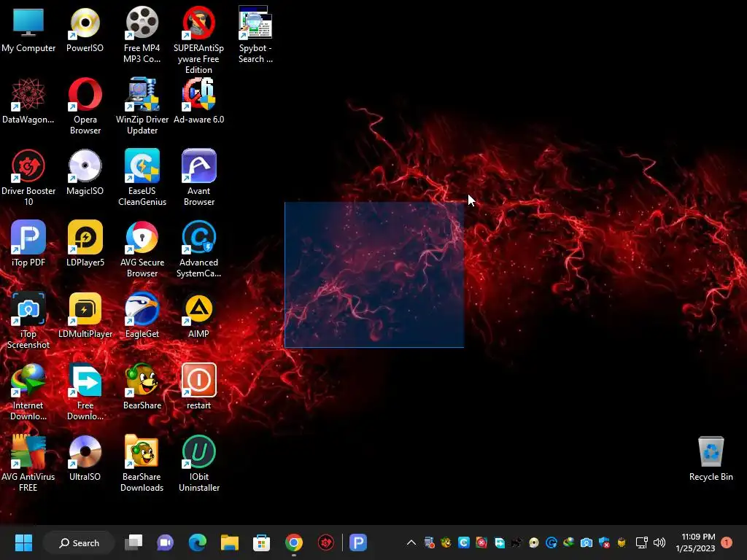Open the clock showing 11:09 PM
The image size is (747, 560).
pyautogui.click(x=695, y=542)
